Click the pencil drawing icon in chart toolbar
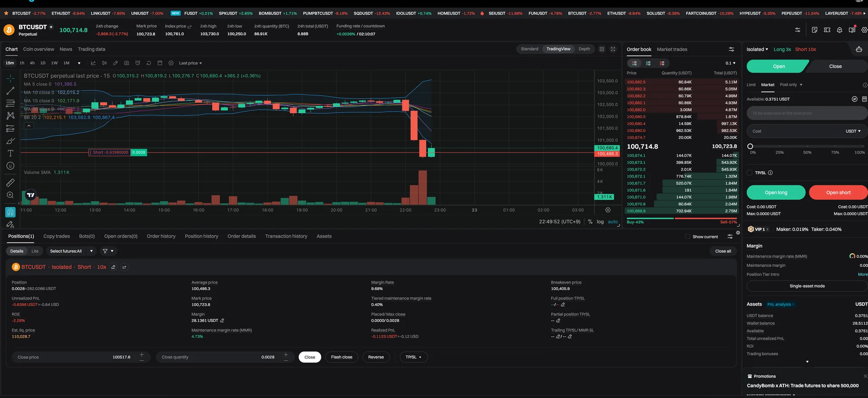 click(115, 63)
